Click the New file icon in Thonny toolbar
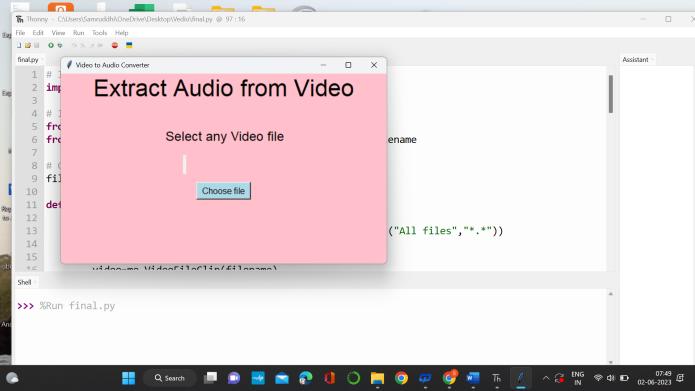This screenshot has height=391, width=695. pyautogui.click(x=19, y=45)
